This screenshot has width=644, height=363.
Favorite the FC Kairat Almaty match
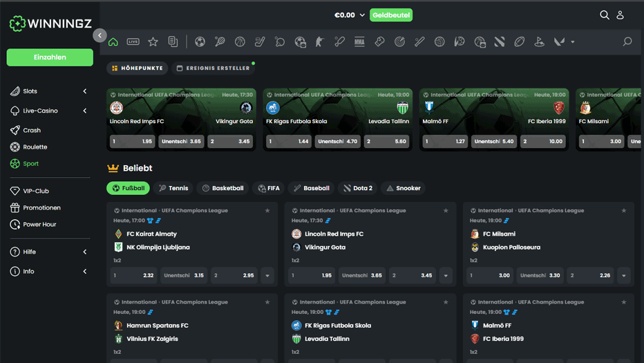267,210
